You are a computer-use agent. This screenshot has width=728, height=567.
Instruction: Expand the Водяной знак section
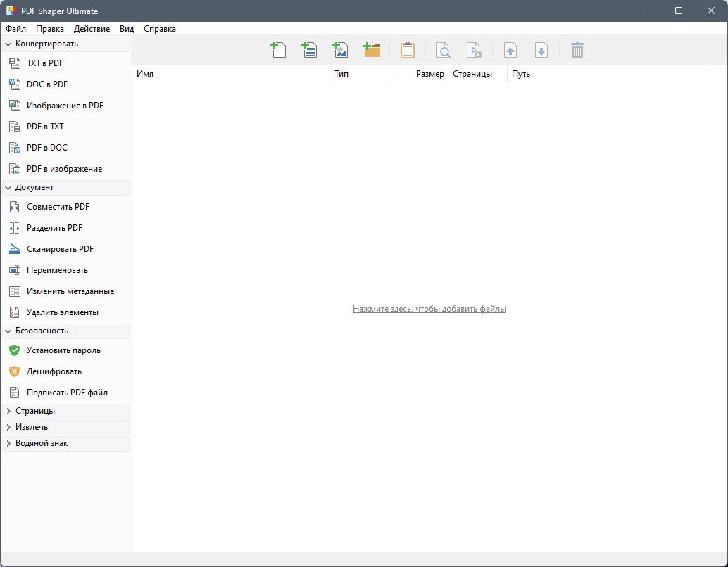tap(42, 443)
